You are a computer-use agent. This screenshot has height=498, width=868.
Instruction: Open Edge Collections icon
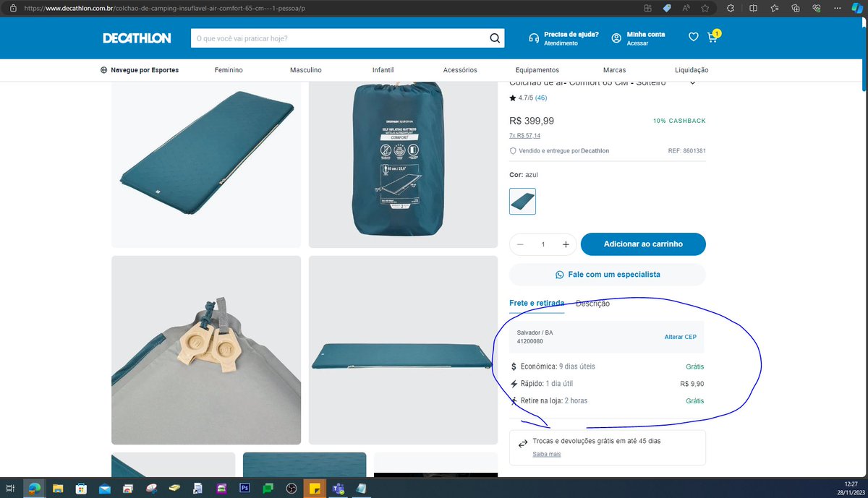point(796,7)
